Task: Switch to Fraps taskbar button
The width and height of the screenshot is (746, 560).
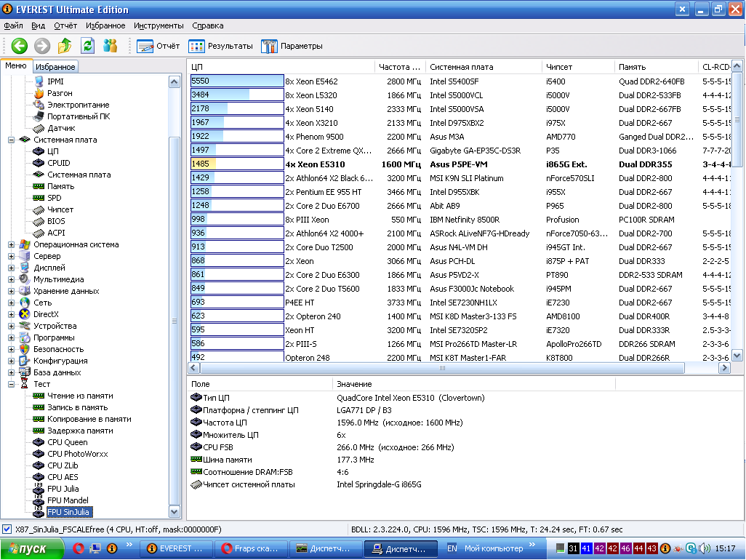Action: [251, 548]
